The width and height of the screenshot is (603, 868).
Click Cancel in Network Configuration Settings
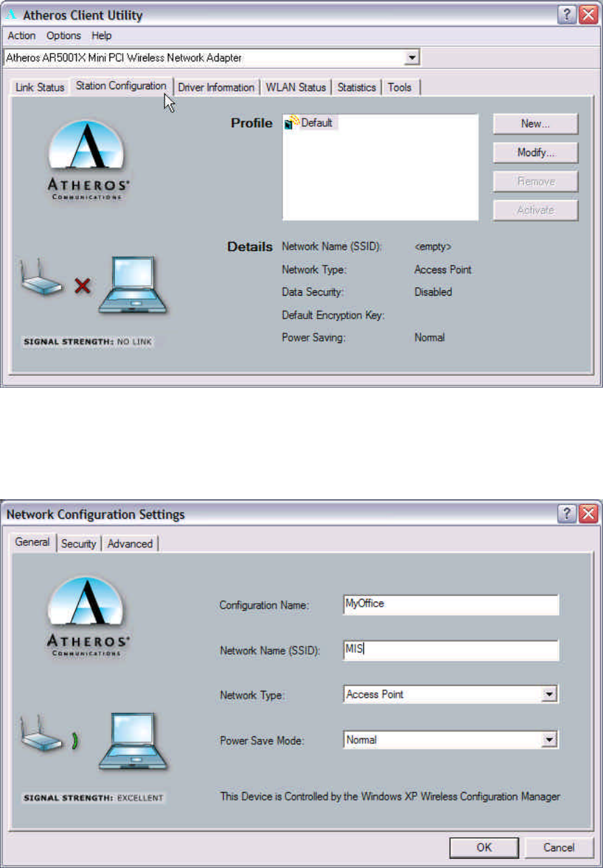(x=559, y=848)
